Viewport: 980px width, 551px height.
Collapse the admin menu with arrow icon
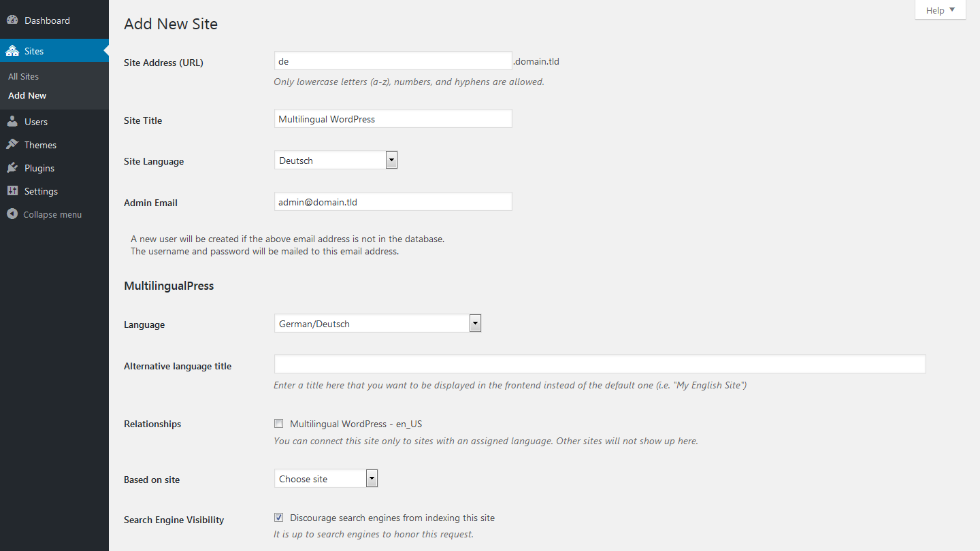tap(12, 214)
